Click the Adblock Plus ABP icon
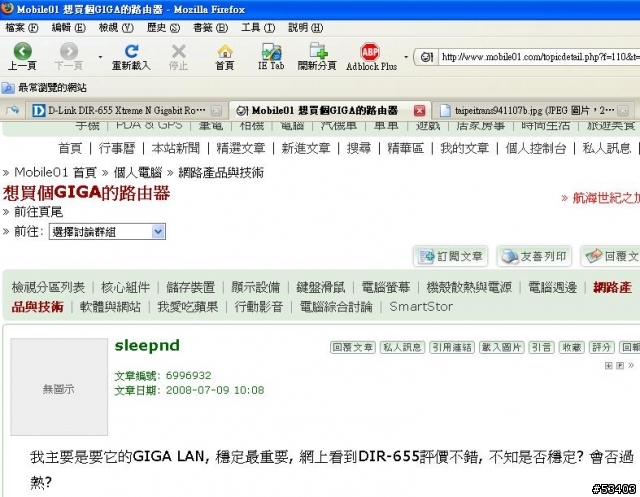 coord(370,51)
